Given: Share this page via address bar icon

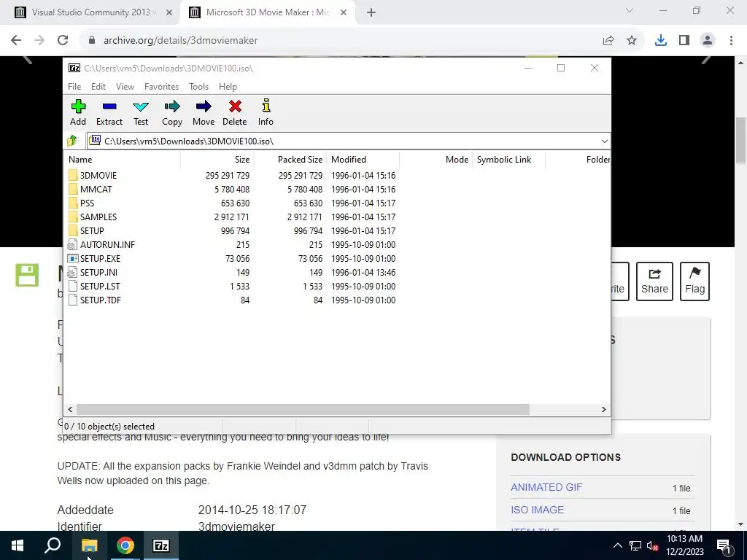Looking at the screenshot, I should [608, 41].
